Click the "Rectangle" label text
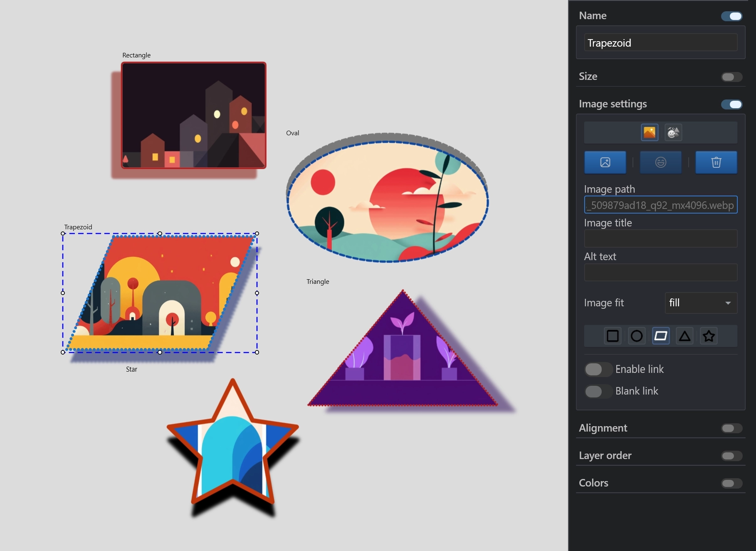756x551 pixels. click(x=136, y=55)
